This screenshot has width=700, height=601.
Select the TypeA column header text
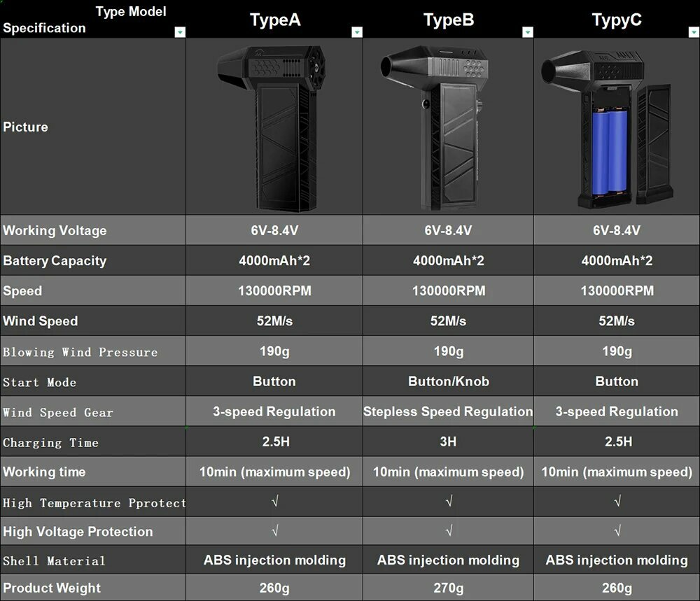click(275, 20)
